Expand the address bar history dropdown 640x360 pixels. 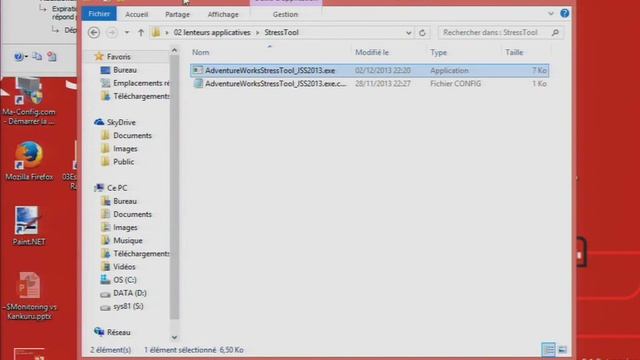click(x=409, y=33)
